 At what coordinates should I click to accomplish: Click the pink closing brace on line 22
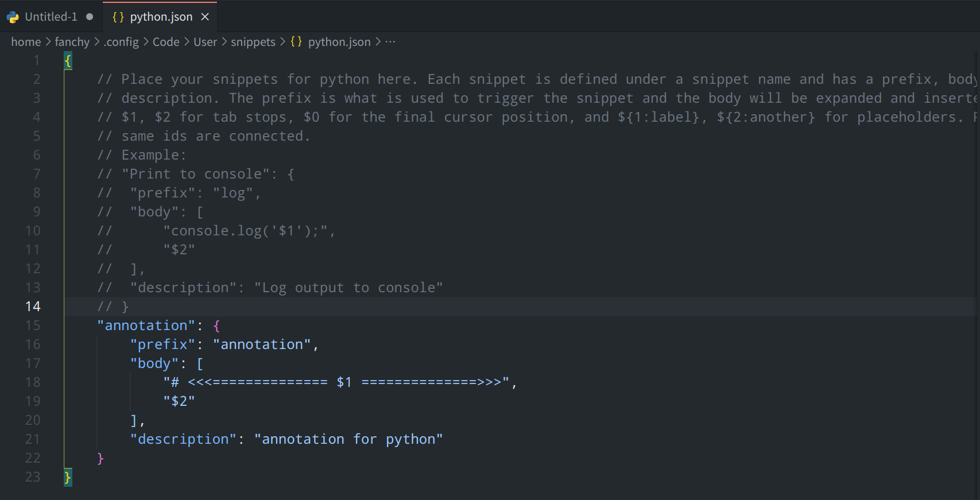pyautogui.click(x=100, y=458)
